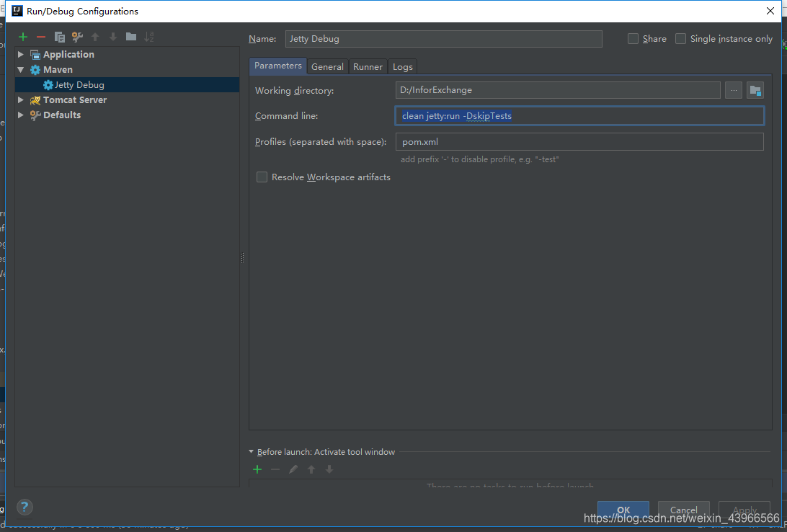787x532 pixels.
Task: Expand the Defaults node
Action: coord(21,115)
